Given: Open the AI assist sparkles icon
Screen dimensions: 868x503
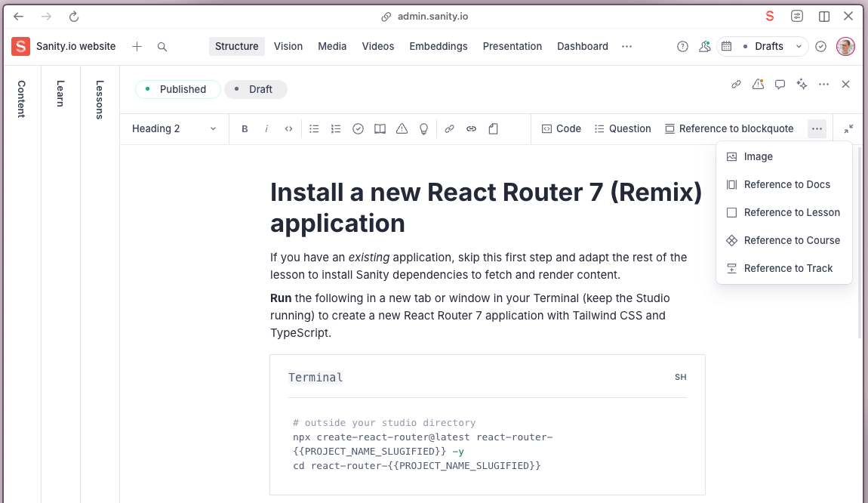Looking at the screenshot, I should pyautogui.click(x=802, y=84).
